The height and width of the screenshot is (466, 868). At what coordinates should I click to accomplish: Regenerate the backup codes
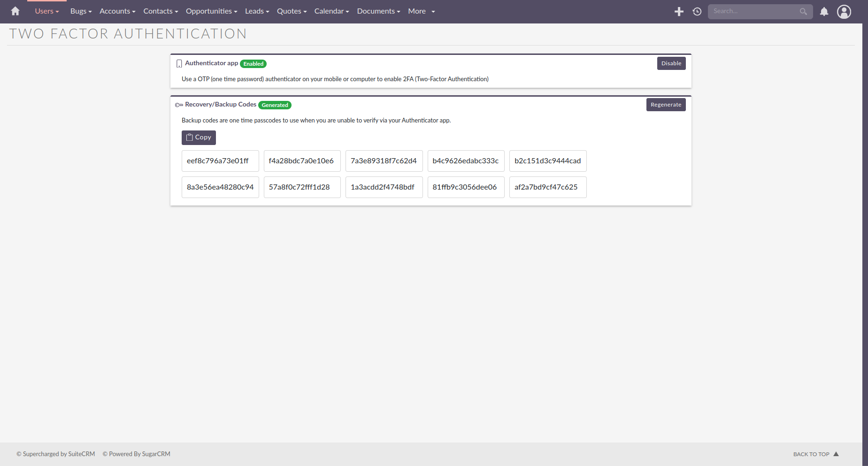pyautogui.click(x=666, y=105)
